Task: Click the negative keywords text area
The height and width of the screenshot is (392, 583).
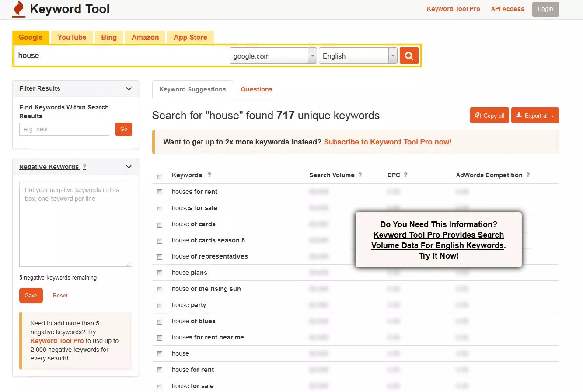Action: click(x=75, y=224)
